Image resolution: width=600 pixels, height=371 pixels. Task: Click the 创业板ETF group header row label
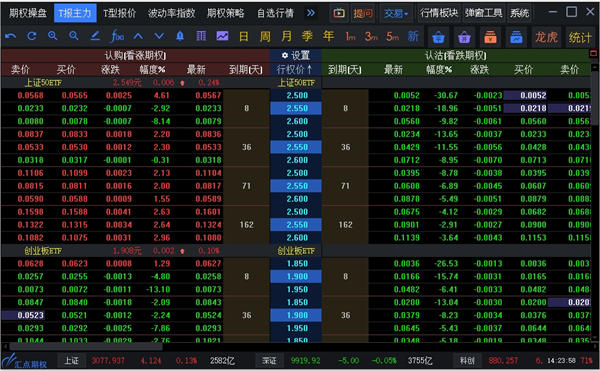click(43, 251)
